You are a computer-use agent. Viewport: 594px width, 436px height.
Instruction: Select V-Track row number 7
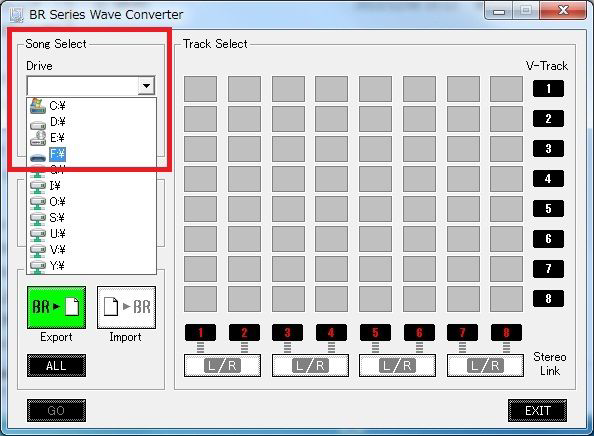[548, 269]
